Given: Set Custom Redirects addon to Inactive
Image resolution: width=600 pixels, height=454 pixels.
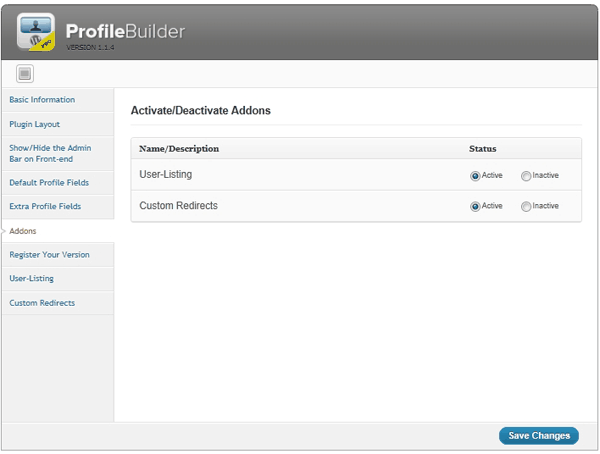Looking at the screenshot, I should click(526, 207).
